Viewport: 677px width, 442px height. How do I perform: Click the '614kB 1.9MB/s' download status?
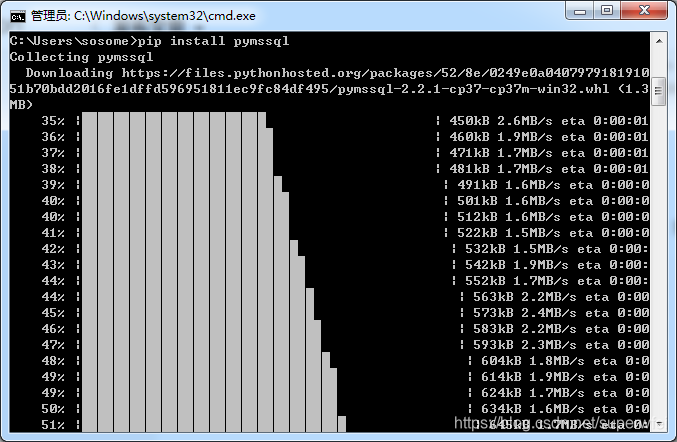tap(533, 376)
